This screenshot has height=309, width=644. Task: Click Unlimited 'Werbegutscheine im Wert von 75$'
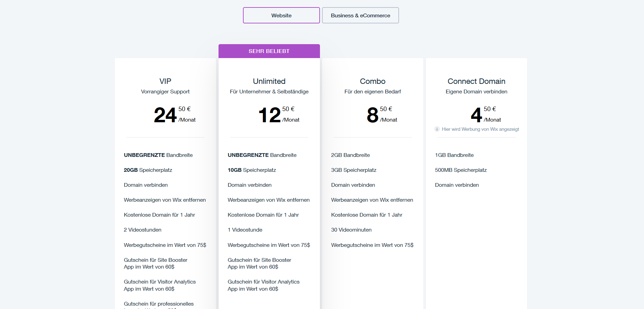click(x=269, y=245)
